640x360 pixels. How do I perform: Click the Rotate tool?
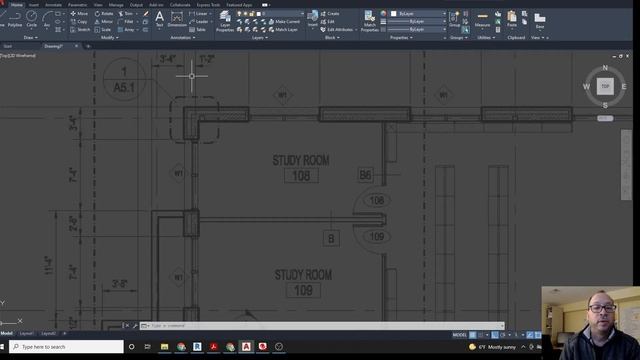104,13
